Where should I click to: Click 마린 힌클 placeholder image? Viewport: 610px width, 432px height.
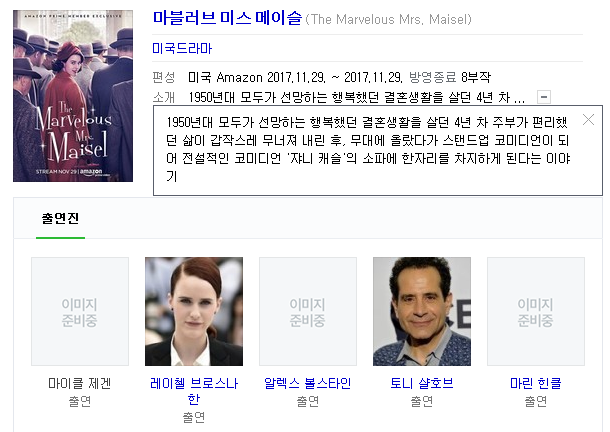[536, 311]
